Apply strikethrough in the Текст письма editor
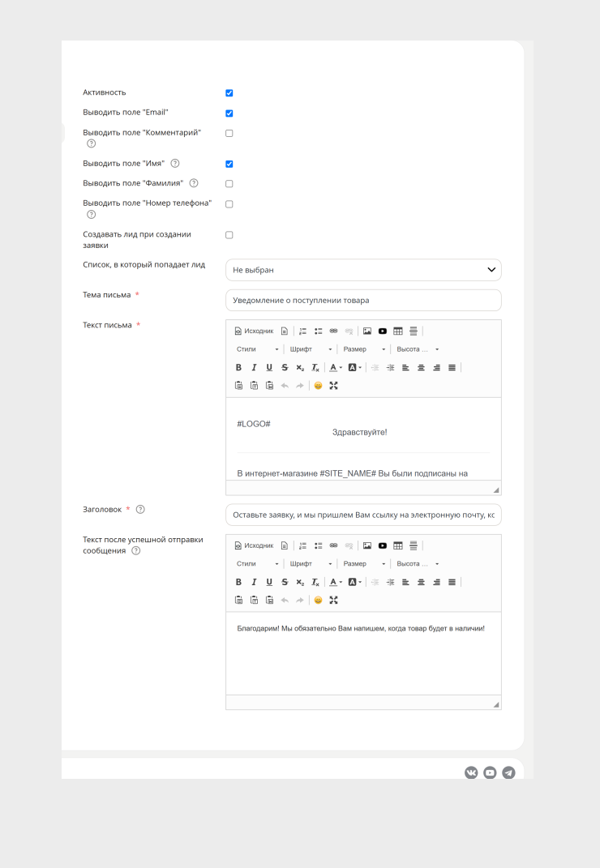Viewport: 600px width, 868px height. pos(285,368)
